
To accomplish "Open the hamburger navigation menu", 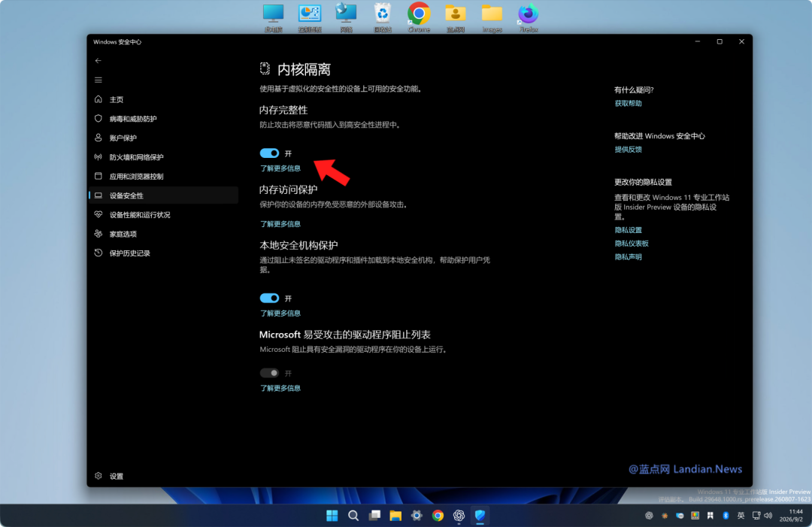I will pos(98,80).
